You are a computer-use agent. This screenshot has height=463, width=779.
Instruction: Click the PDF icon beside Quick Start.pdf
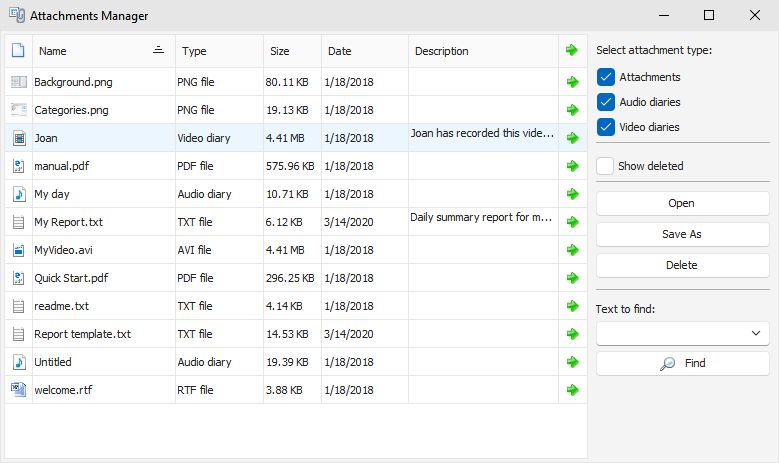click(18, 278)
